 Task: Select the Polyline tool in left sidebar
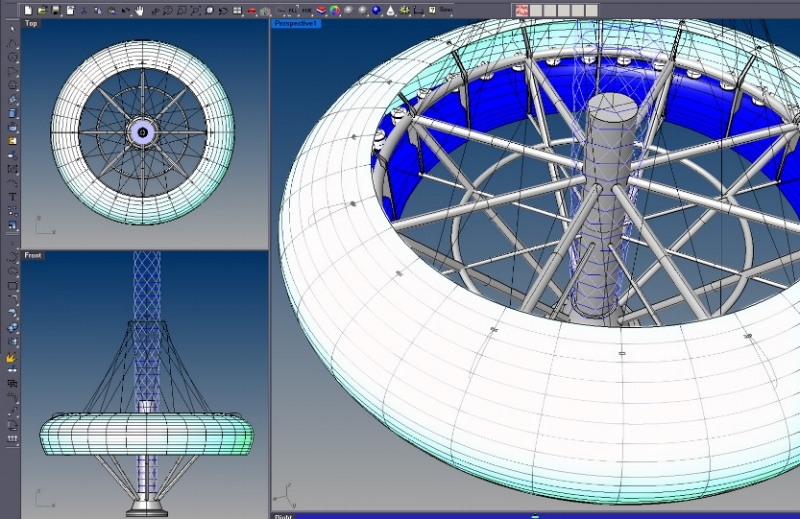click(12, 43)
